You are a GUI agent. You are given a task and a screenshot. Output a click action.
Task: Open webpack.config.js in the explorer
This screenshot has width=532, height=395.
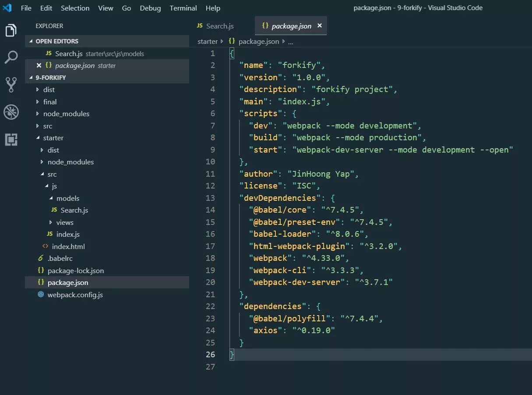click(75, 295)
